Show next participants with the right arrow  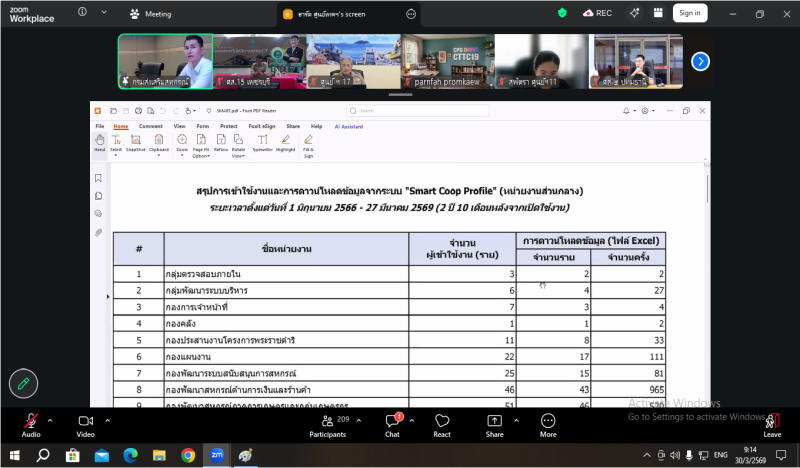pos(701,61)
